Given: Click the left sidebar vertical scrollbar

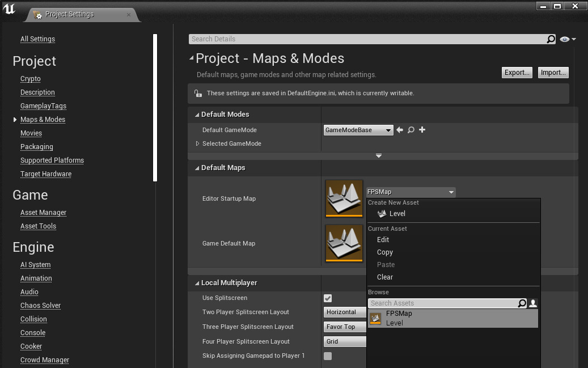Looking at the screenshot, I should (x=155, y=108).
